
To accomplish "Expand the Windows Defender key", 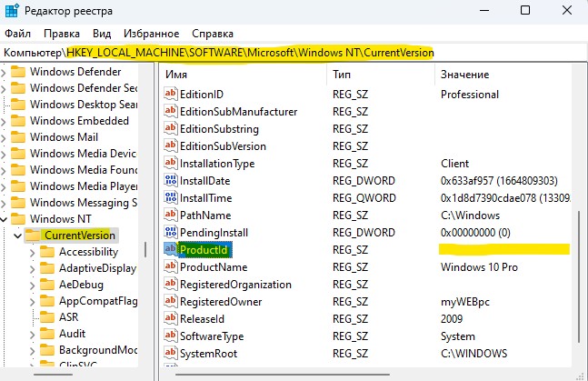I will click(x=4, y=72).
